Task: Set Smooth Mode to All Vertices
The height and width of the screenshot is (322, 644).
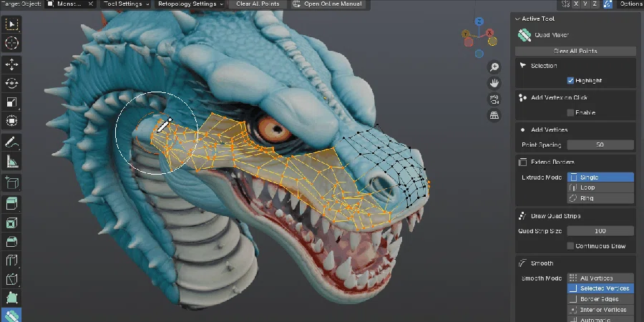Action: [x=600, y=278]
